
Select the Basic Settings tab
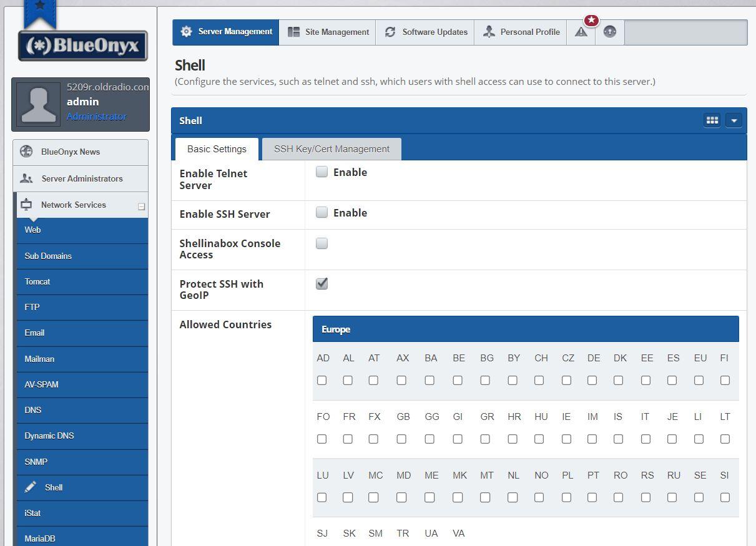click(x=217, y=149)
